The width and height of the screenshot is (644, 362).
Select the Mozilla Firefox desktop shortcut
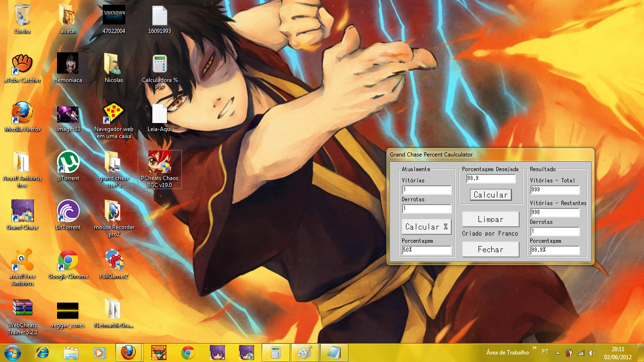tap(22, 117)
